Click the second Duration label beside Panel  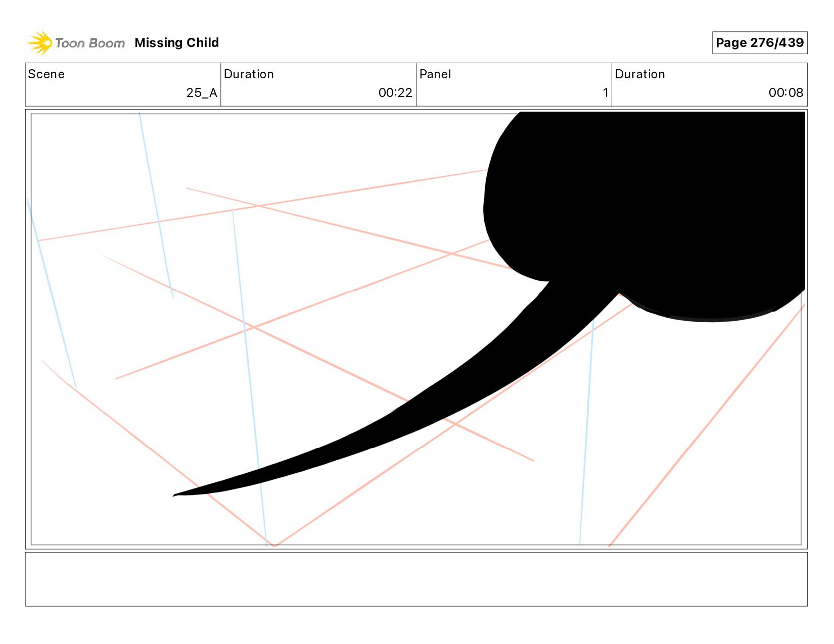(640, 74)
